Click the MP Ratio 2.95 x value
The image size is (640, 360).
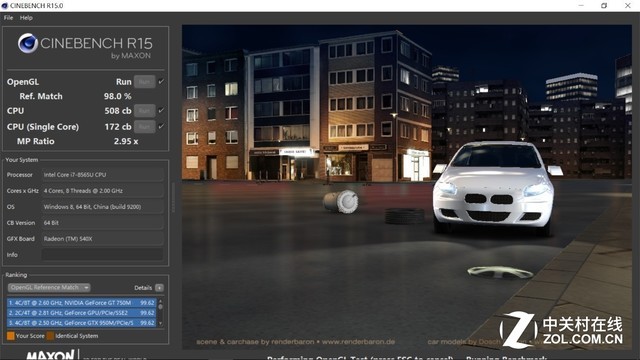(126, 141)
